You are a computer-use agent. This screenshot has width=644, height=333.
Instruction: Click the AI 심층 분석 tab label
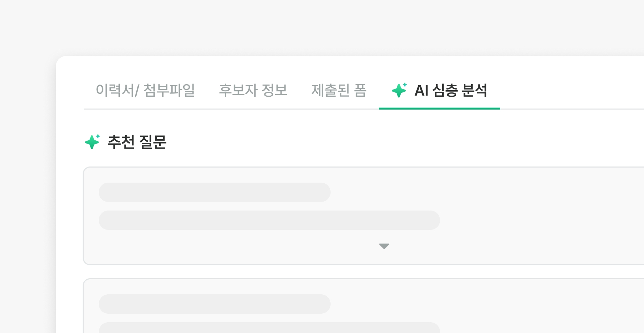tap(450, 90)
